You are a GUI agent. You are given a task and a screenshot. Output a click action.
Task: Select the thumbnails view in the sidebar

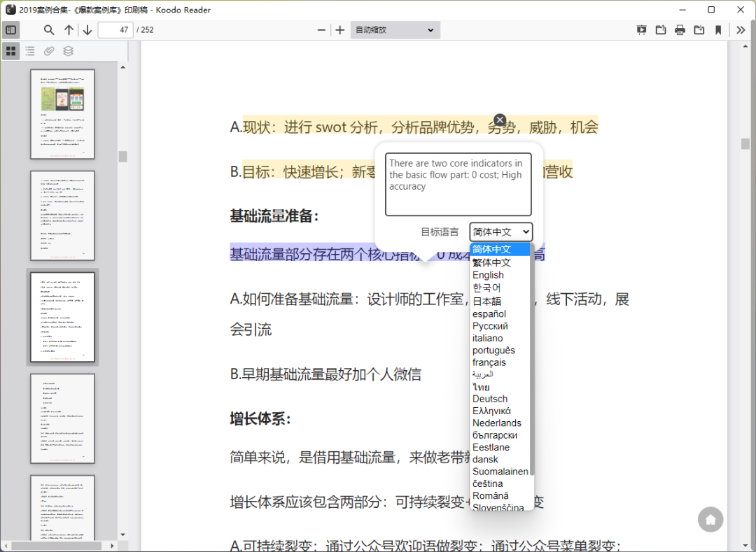[x=10, y=50]
